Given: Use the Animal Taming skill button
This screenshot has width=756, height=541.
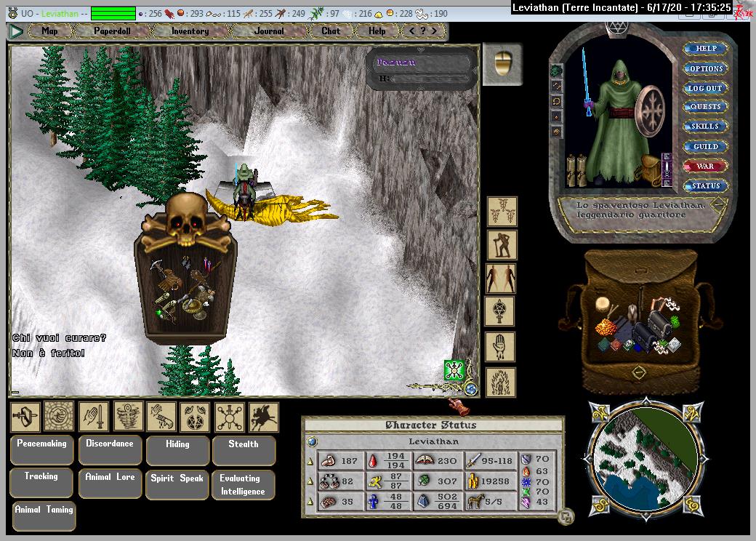Looking at the screenshot, I should pos(44,516).
